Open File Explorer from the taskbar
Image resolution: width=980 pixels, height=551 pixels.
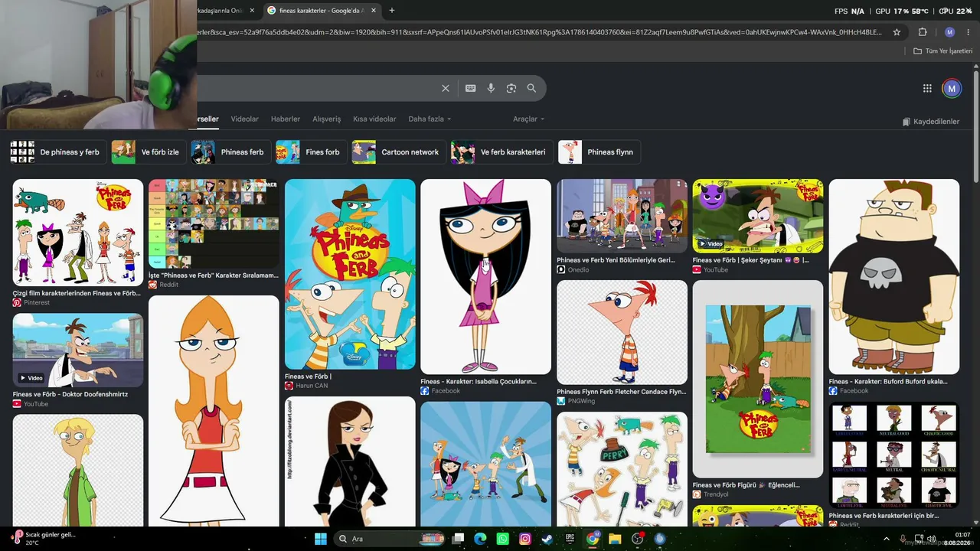615,539
